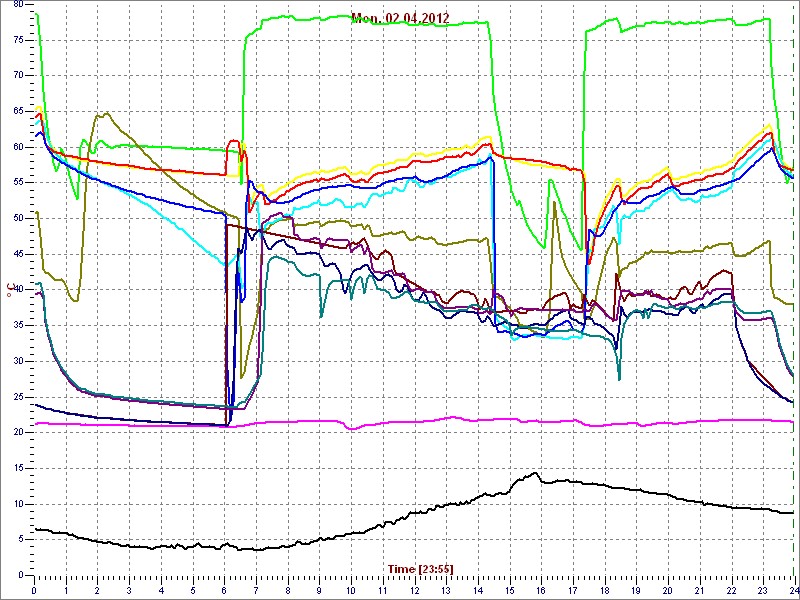Click hour 24 at the time axis end

[792, 590]
